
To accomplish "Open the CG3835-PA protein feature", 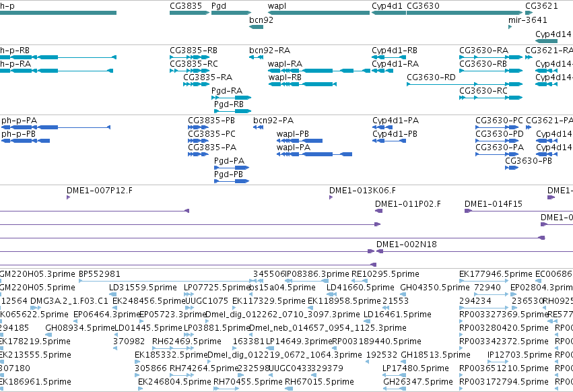I will tap(199, 154).
